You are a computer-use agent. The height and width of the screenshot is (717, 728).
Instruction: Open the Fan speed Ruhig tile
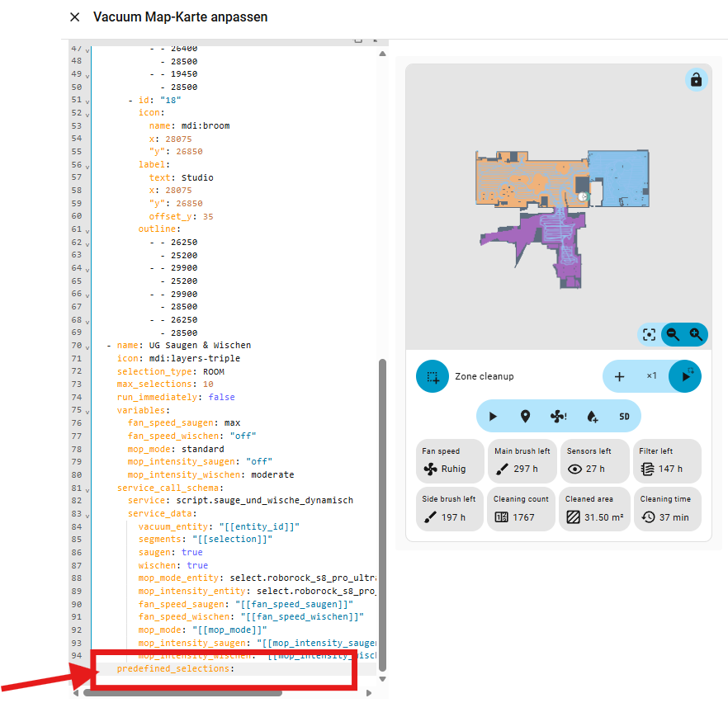[448, 461]
